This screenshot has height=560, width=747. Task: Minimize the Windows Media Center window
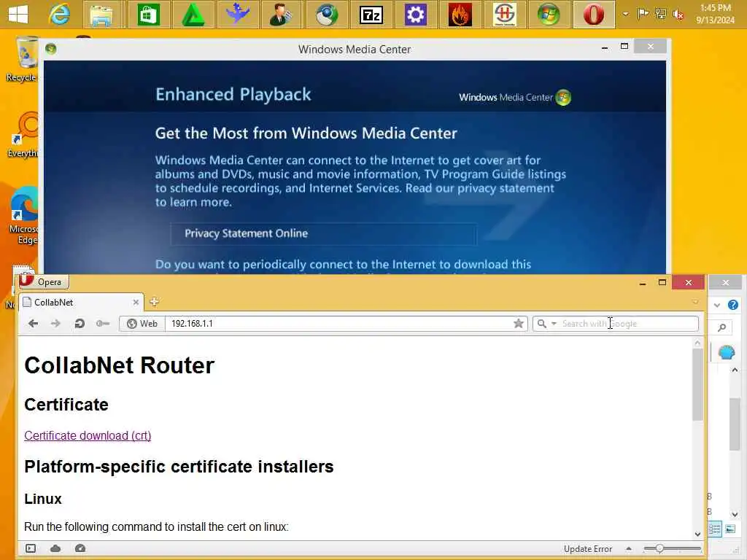tap(605, 47)
